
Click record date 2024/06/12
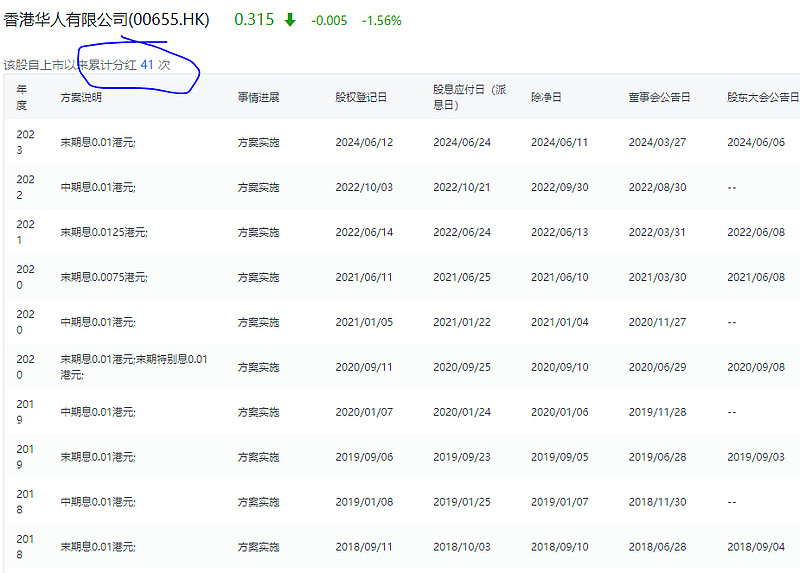364,142
